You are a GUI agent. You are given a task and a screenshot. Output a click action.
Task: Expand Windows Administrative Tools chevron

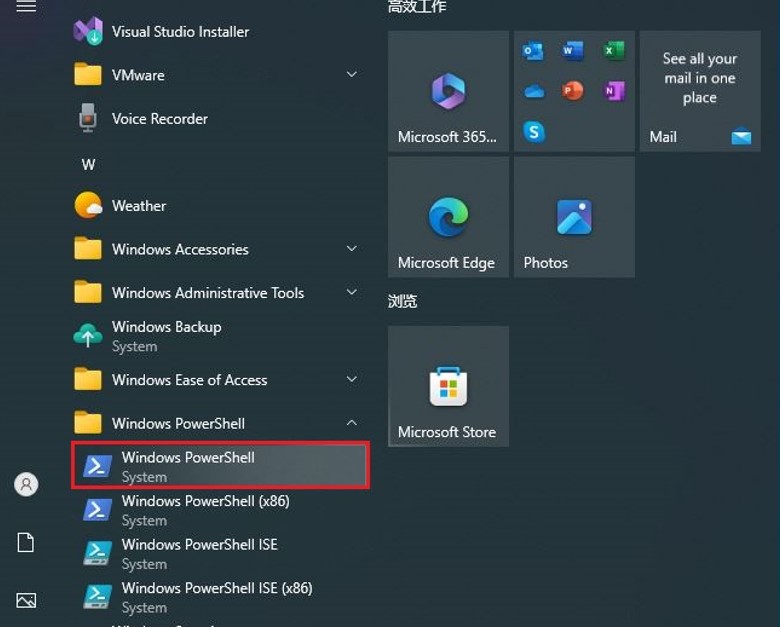point(351,292)
